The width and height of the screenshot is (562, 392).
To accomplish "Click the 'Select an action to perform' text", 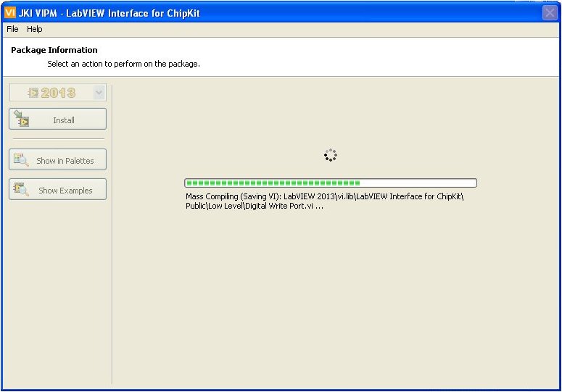I will click(x=123, y=64).
